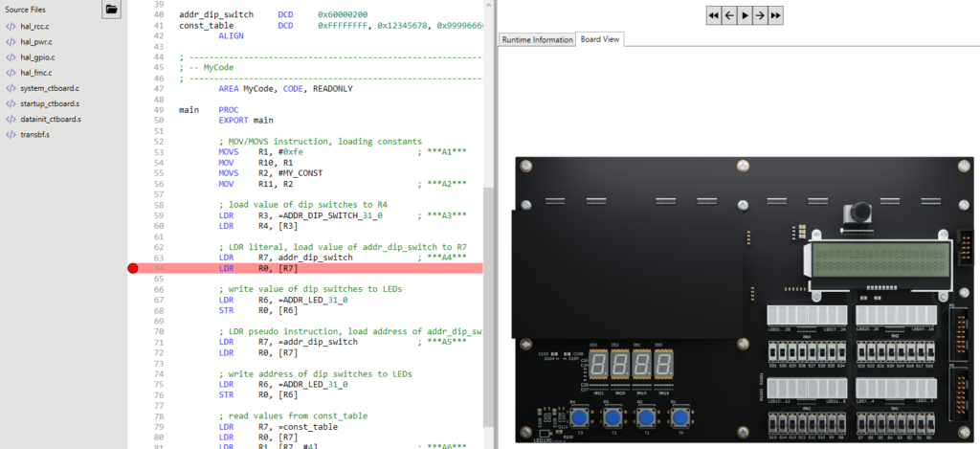Image resolution: width=980 pixels, height=449 pixels.
Task: Click the code editor vertical scrollbar
Action: [488, 287]
